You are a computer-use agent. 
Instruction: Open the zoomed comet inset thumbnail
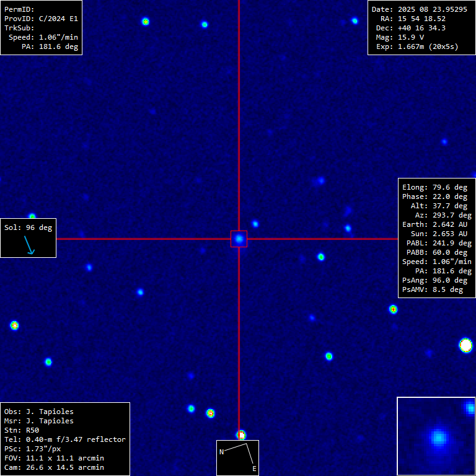[436, 436]
